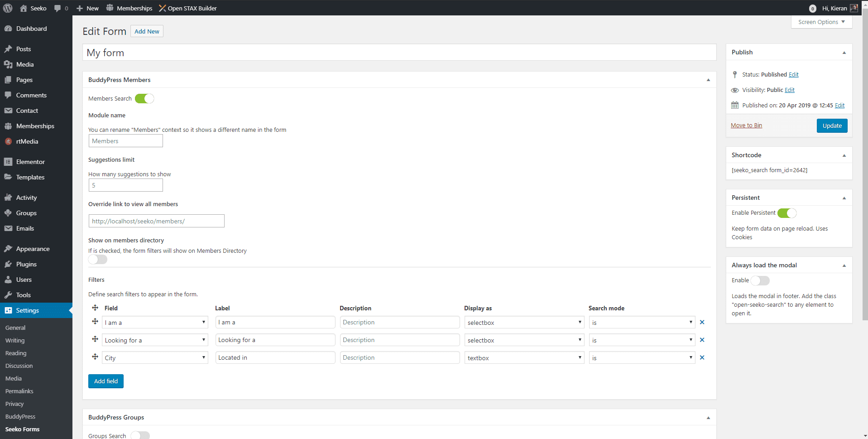Click the Comments sidebar icon
The height and width of the screenshot is (439, 868).
(8, 95)
